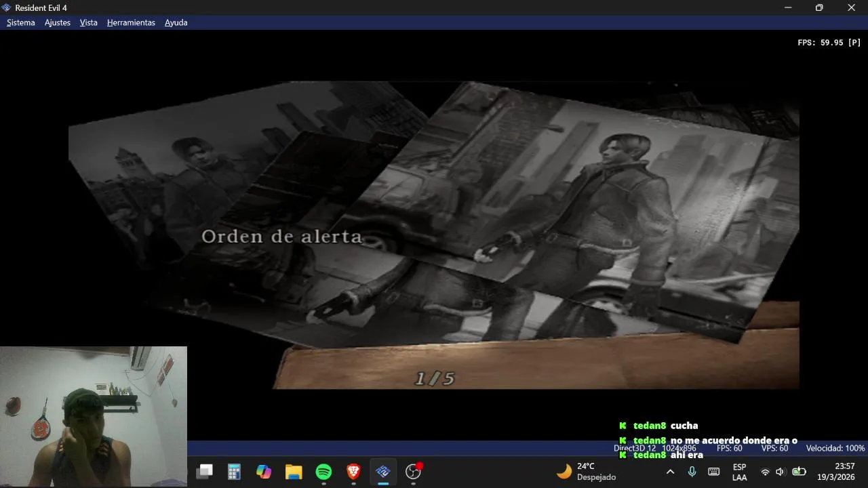
Task: Minimize the Resident Evil 4 window
Action: tap(788, 7)
